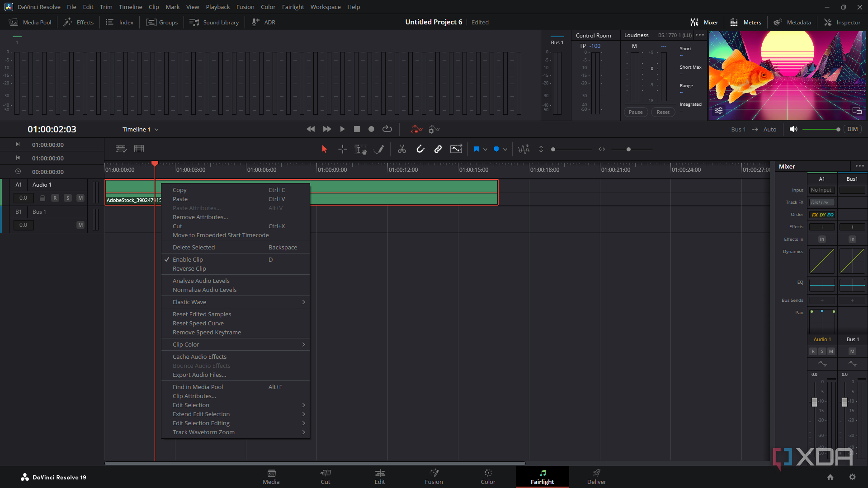Add a blue flag to the clip
This screenshot has height=488, width=868.
coord(476,149)
